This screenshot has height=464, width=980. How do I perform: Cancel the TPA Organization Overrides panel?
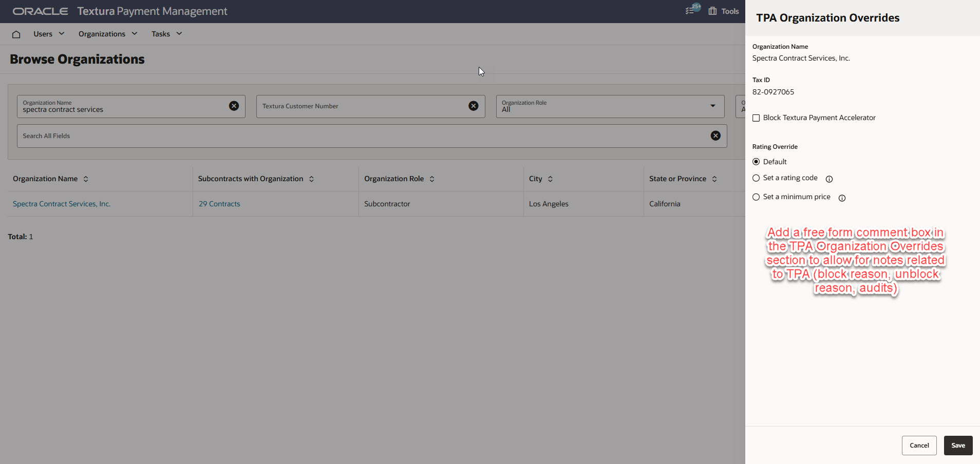pyautogui.click(x=919, y=446)
